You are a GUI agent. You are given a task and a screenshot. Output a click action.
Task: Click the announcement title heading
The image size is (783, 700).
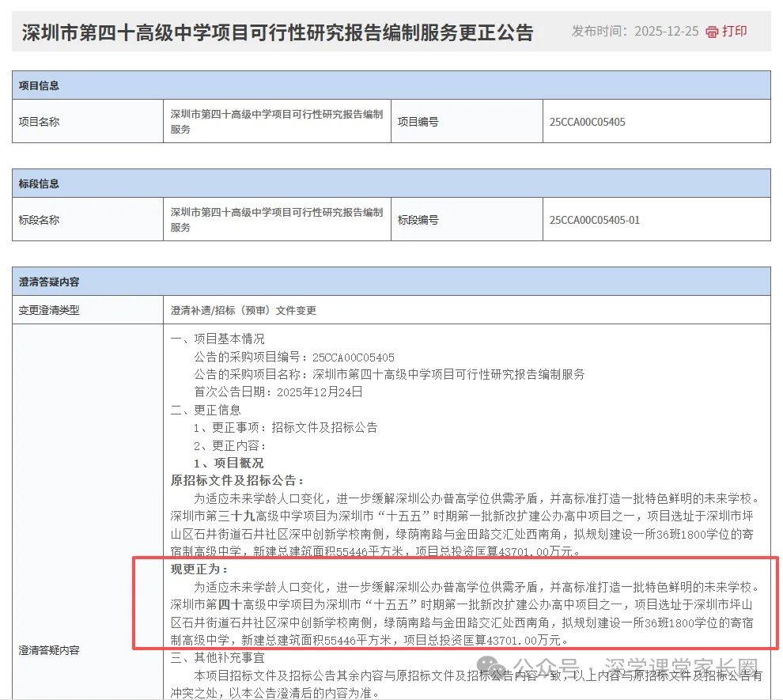277,32
